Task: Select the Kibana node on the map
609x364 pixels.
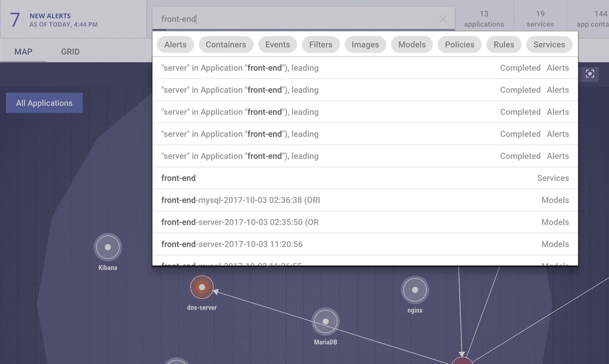Action: [x=108, y=247]
